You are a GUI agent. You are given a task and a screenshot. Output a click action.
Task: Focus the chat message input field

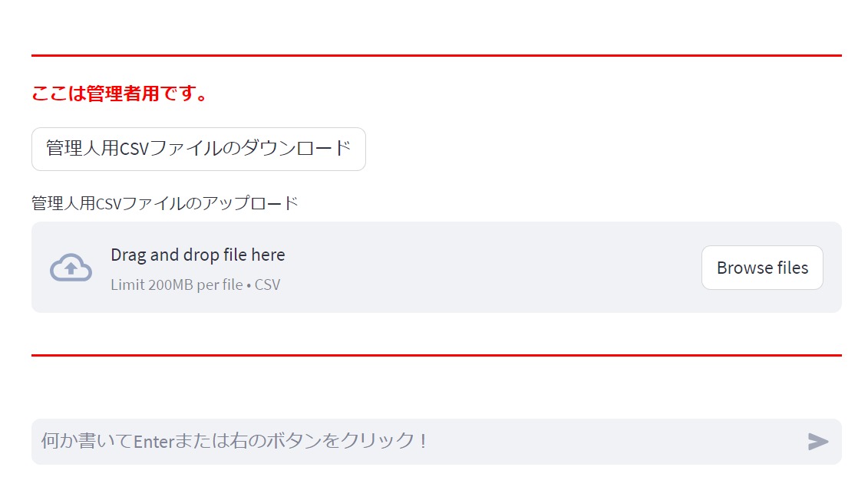click(414, 441)
